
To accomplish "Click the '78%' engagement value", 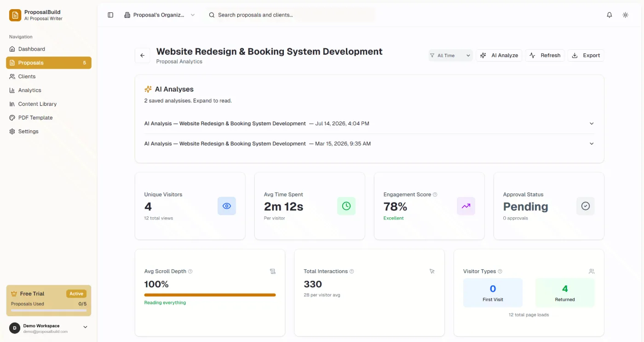I will point(395,207).
